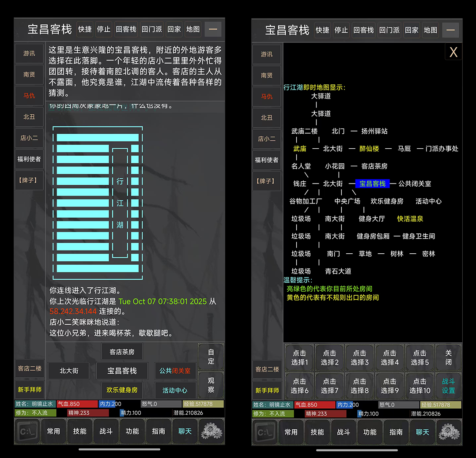Viewport: 476px width, 458px height.
Task: Click the C:\ console icon bottom left
Action: click(x=26, y=432)
